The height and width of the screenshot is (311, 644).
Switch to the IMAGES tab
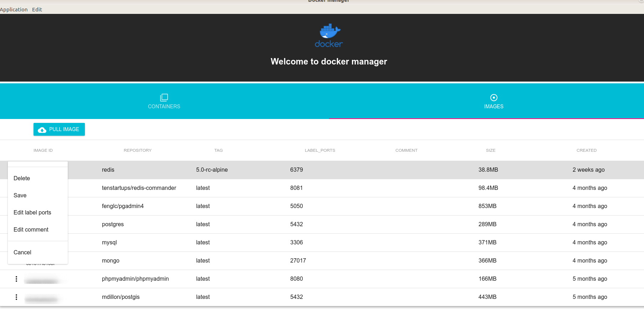click(494, 101)
